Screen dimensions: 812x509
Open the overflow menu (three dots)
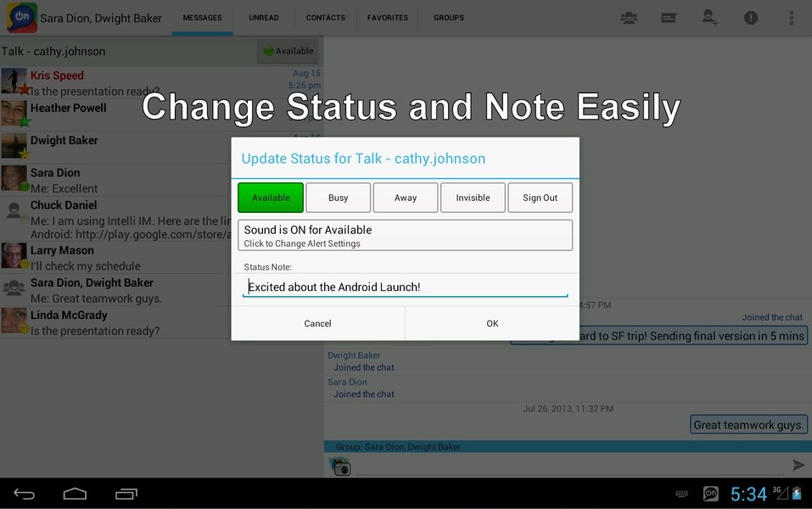click(x=792, y=18)
